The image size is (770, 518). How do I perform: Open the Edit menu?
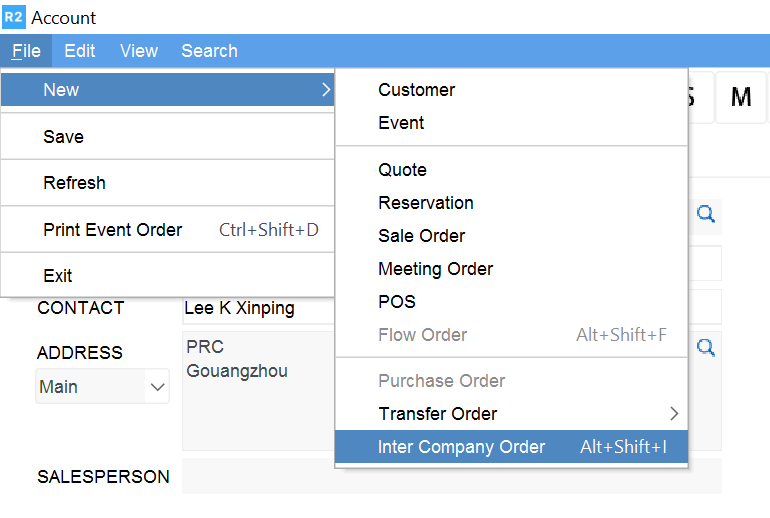(80, 51)
